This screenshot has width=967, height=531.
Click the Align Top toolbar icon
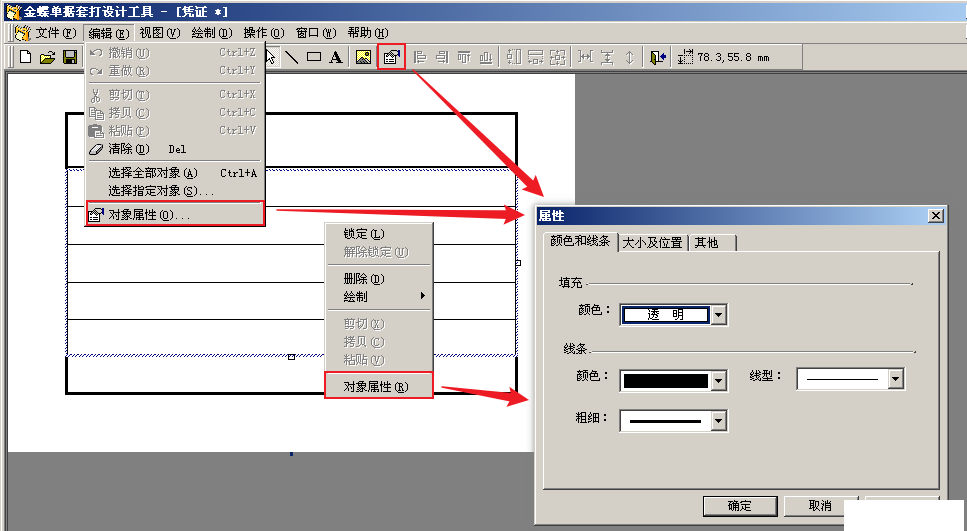[x=464, y=57]
